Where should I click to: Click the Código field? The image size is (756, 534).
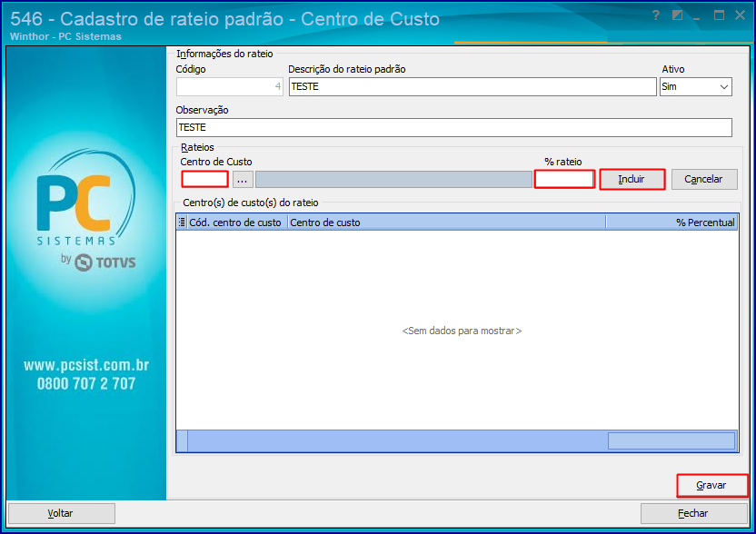click(229, 87)
